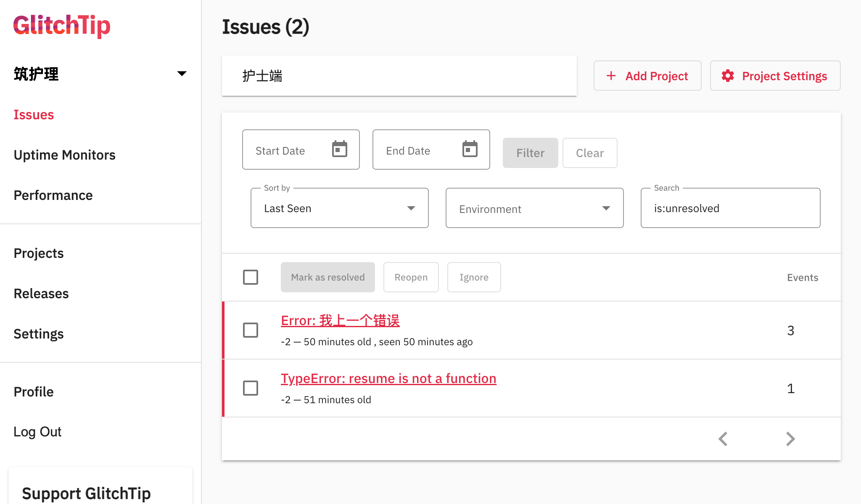Screen dimensions: 861x504
Task: Expand the 筑护理 organization dropdown
Action: [x=182, y=74]
